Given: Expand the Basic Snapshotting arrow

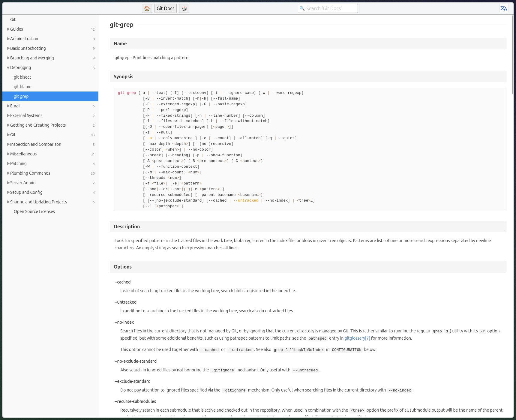Looking at the screenshot, I should [x=8, y=48].
